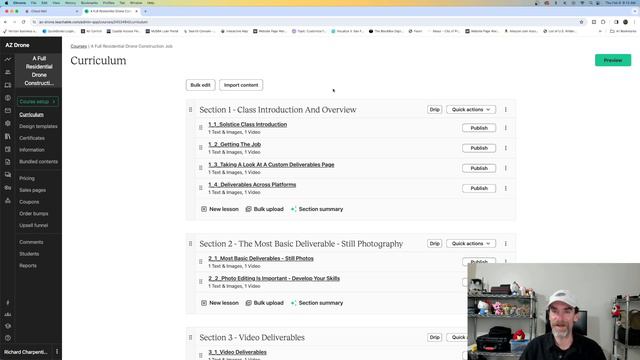Open Students in the sidebar

point(29,254)
